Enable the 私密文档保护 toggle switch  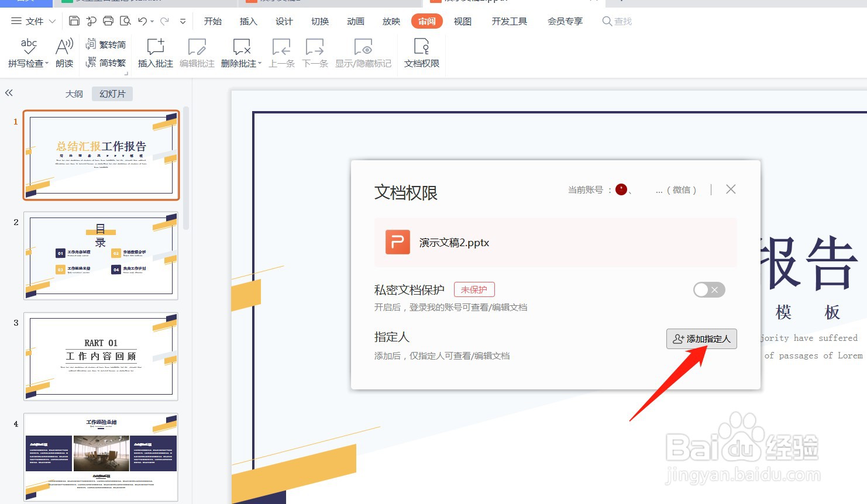[x=709, y=289]
